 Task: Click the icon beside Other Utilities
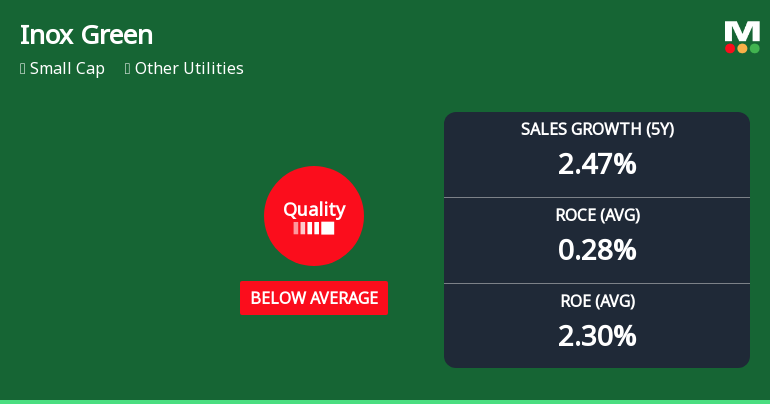coord(128,69)
